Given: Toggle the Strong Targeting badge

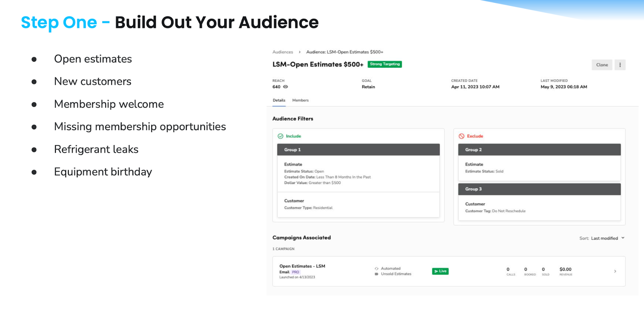Looking at the screenshot, I should (384, 64).
